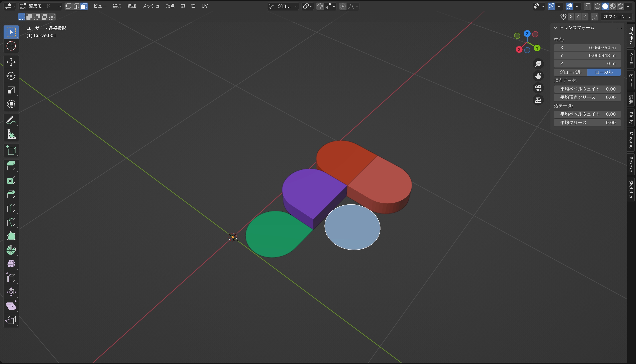Select the Scale tool

[x=11, y=90]
